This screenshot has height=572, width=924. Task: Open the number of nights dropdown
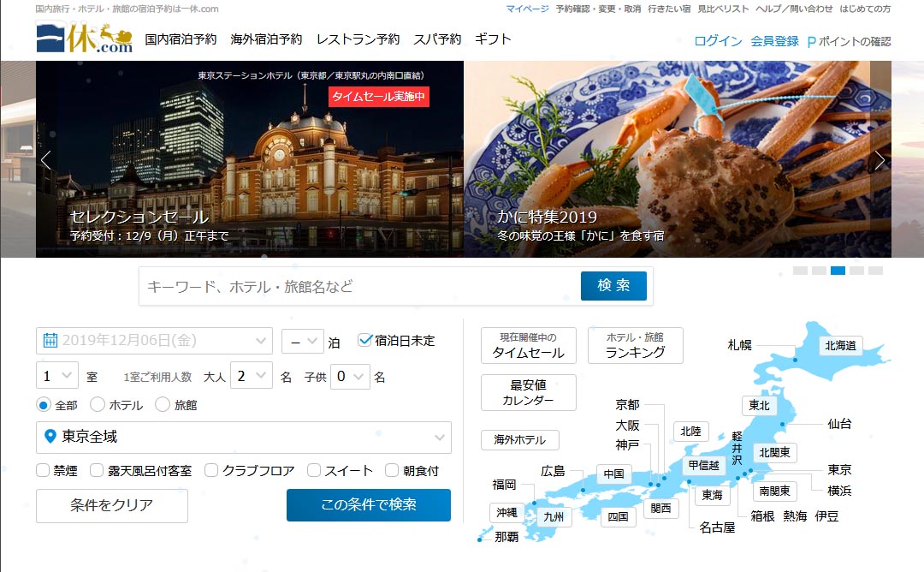tap(302, 341)
